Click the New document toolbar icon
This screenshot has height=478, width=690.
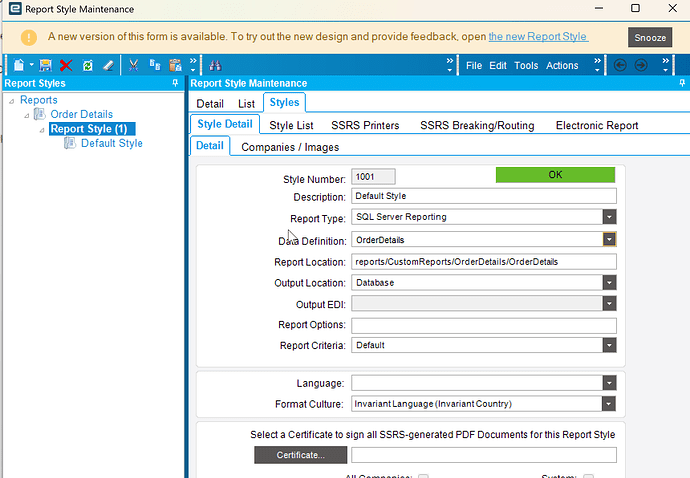19,65
